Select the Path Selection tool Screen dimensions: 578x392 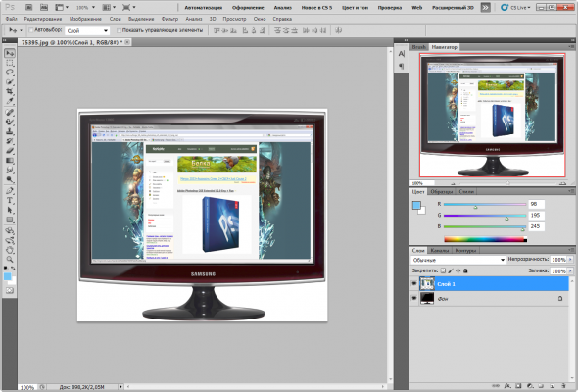click(10, 210)
